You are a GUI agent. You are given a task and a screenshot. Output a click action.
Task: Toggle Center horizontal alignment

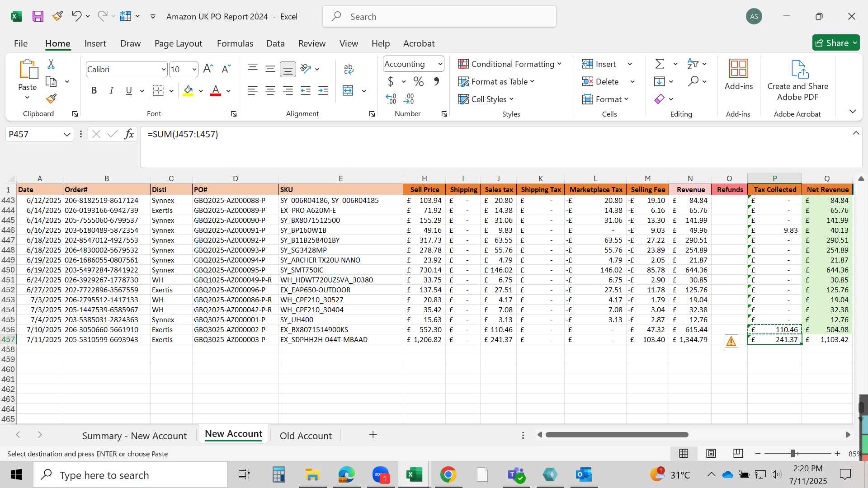[270, 91]
